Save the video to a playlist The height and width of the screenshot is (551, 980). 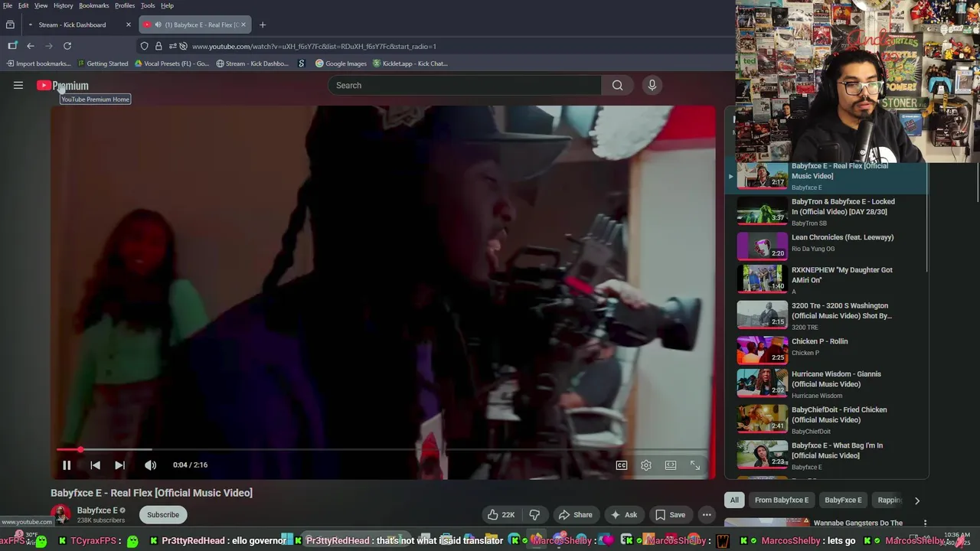(670, 514)
